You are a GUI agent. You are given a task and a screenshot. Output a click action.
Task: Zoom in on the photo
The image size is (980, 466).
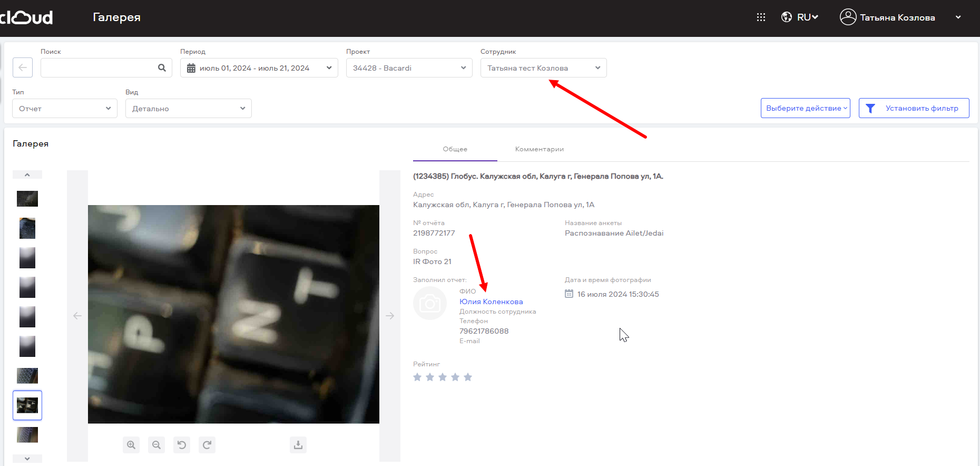click(x=131, y=445)
